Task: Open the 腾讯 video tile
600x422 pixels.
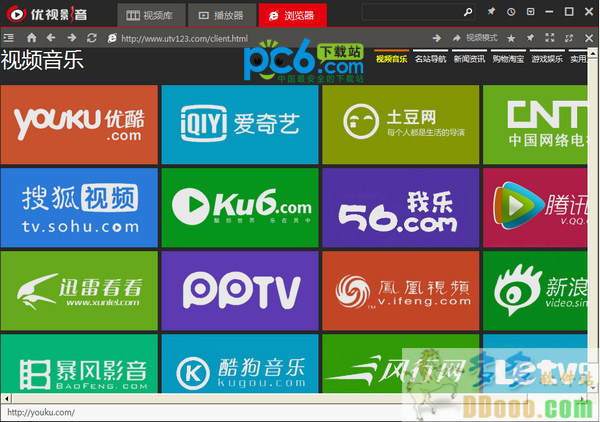Action: [535, 208]
